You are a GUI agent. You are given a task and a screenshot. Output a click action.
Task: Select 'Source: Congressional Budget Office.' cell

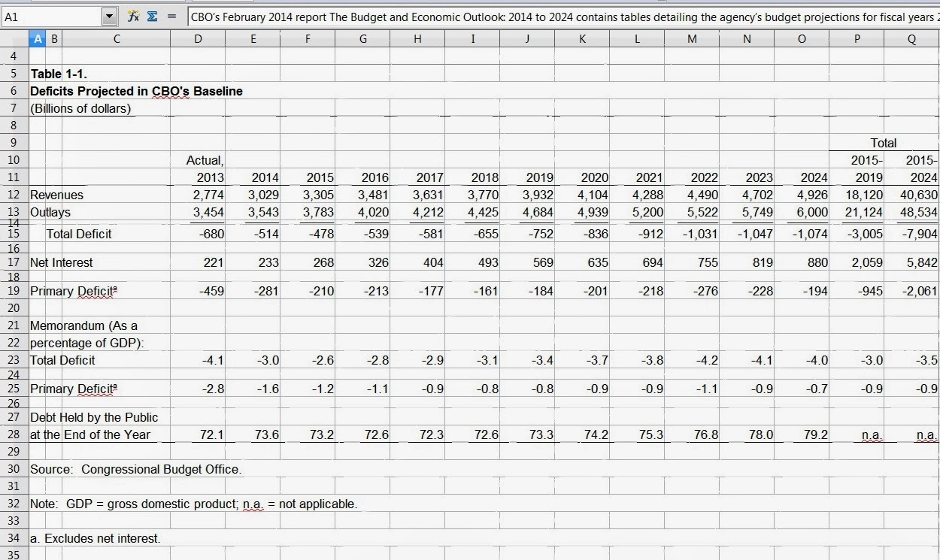point(136,469)
